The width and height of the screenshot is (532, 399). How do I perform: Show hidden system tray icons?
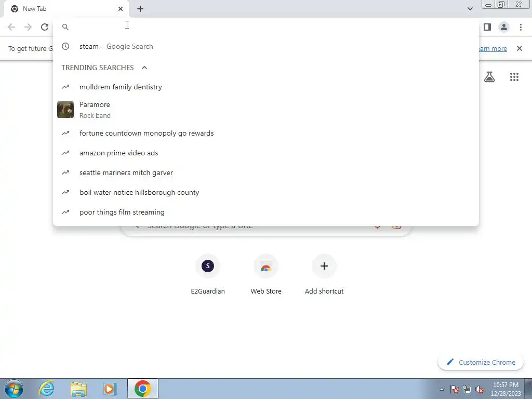pos(442,389)
